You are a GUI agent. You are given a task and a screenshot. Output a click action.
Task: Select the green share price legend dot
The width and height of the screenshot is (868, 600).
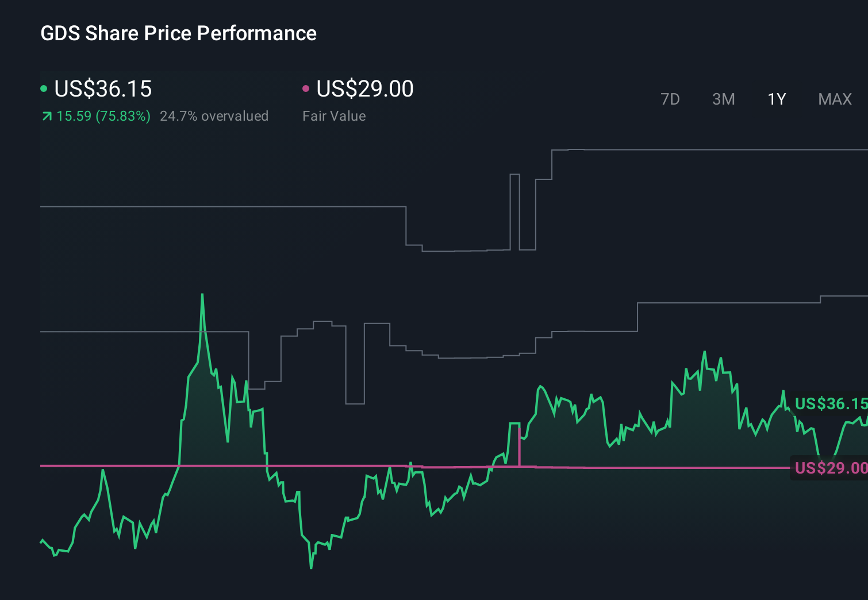[x=45, y=88]
